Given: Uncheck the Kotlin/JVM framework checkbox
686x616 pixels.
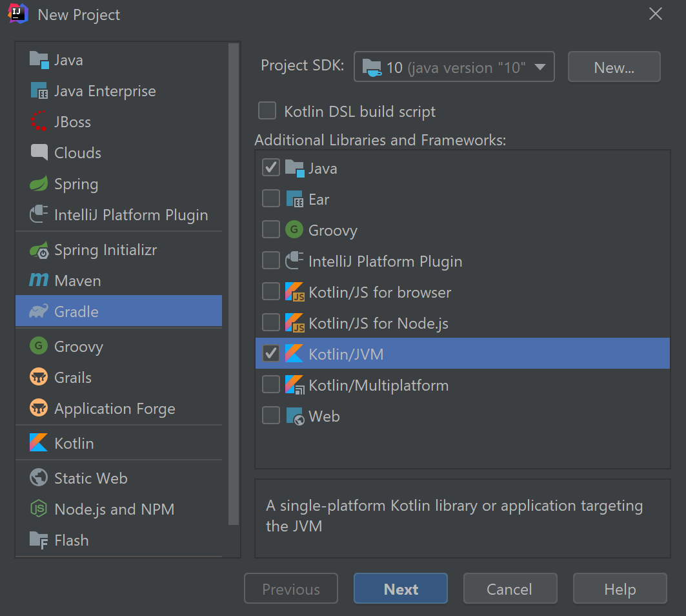Looking at the screenshot, I should pos(271,354).
